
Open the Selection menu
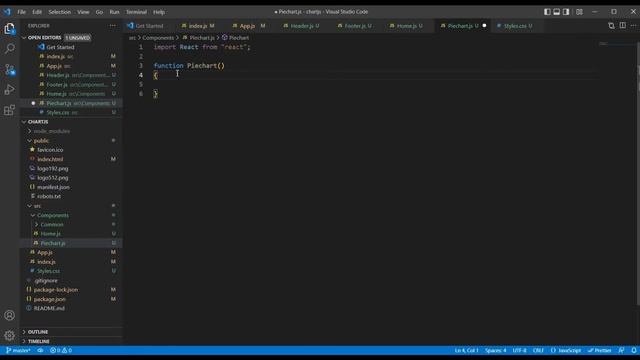(x=60, y=12)
